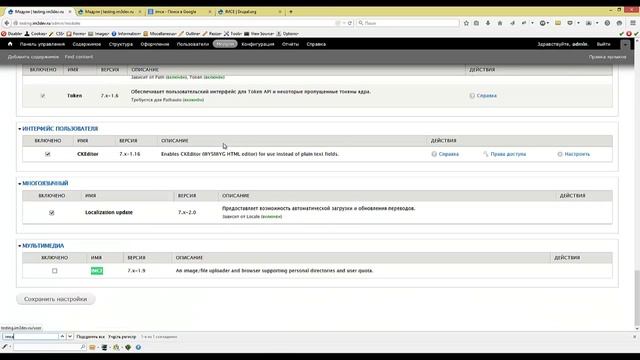This screenshot has height=360, width=640.
Task: Open Web Developer Cookies menu
Action: tap(36, 34)
